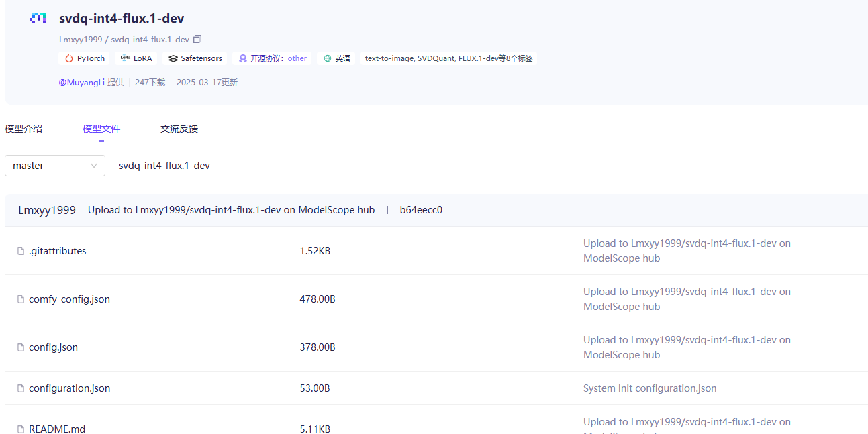Click the comfy_config.json commit message
The height and width of the screenshot is (434, 868).
[687, 299]
